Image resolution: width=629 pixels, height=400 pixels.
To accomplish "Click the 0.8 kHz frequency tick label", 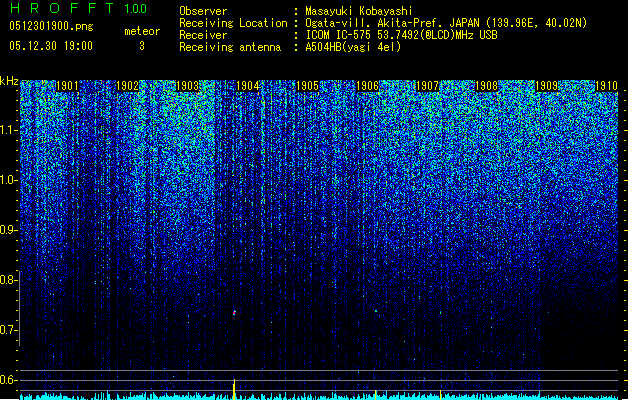I will pyautogui.click(x=8, y=280).
